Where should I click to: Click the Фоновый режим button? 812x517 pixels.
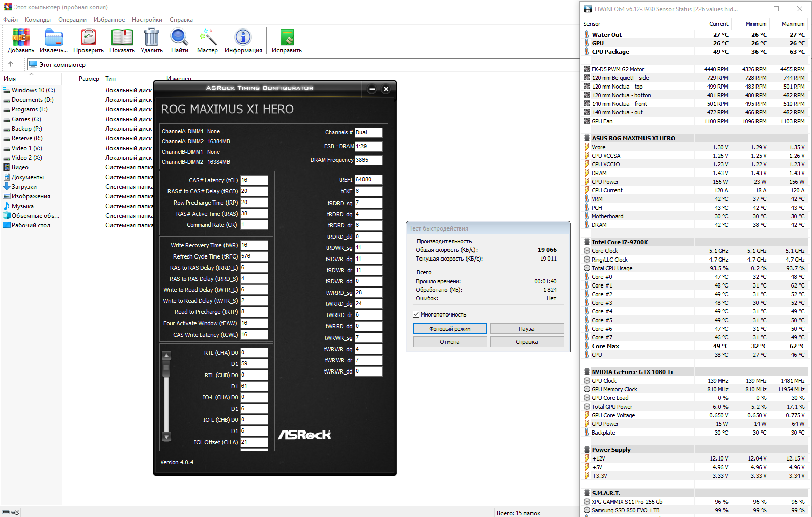pyautogui.click(x=450, y=329)
